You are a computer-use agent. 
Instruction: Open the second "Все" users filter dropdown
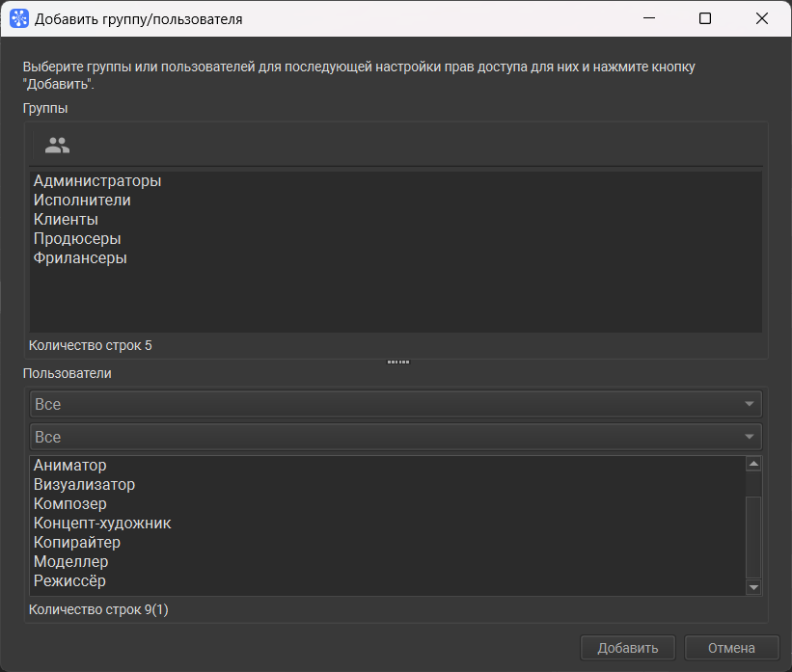tap(396, 437)
